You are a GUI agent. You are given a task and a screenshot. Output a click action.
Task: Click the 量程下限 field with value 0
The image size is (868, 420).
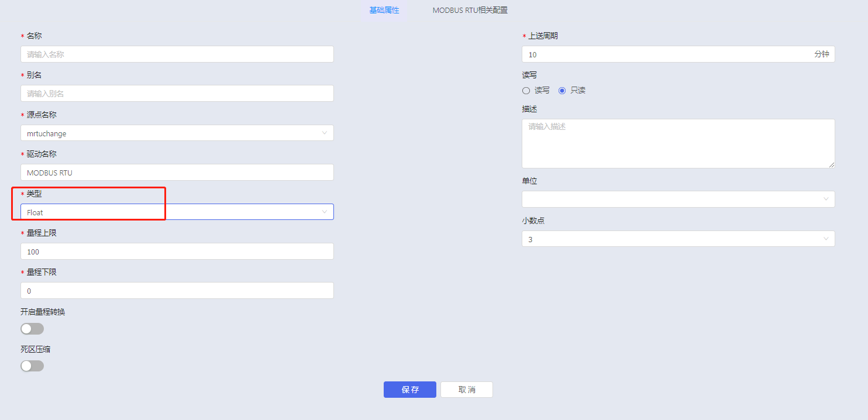pyautogui.click(x=177, y=291)
